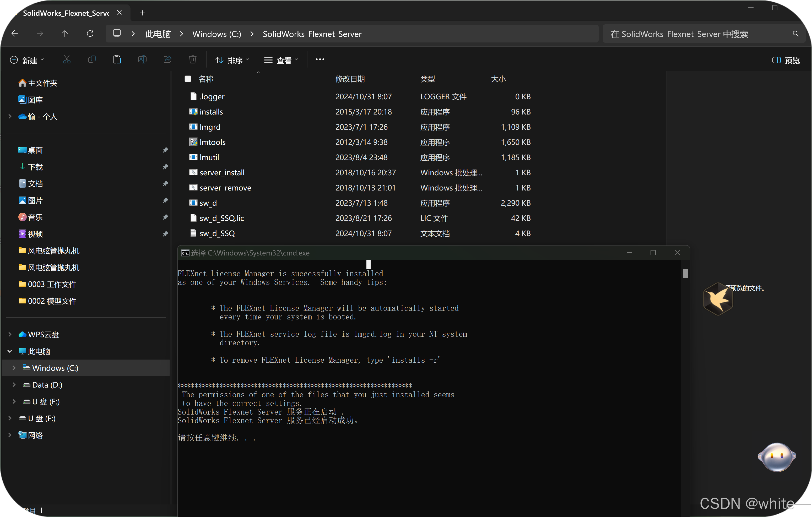
Task: Go up one folder level arrow
Action: tap(65, 34)
